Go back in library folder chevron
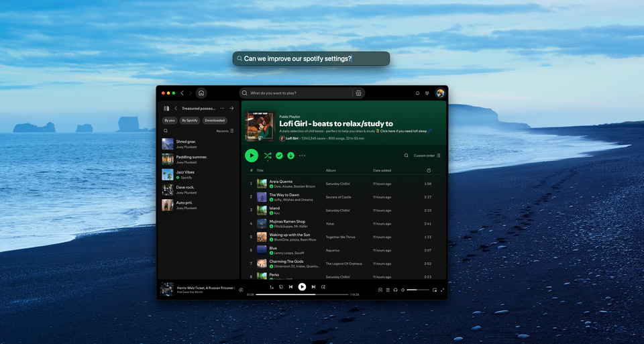644x344 pixels. pyautogui.click(x=176, y=109)
